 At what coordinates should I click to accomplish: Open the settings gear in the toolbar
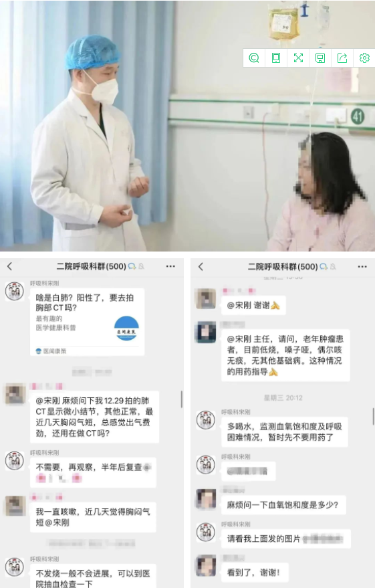[364, 58]
